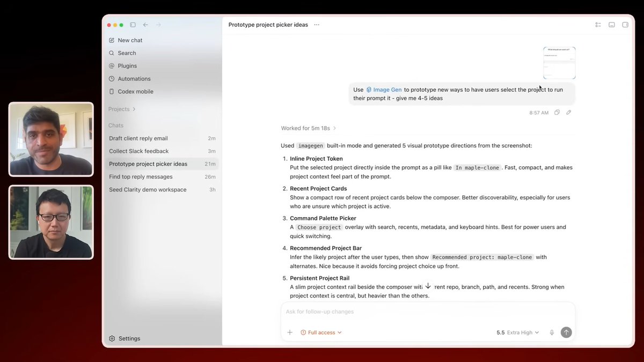The width and height of the screenshot is (644, 362).
Task: Edit the message with the pencil icon
Action: click(569, 113)
